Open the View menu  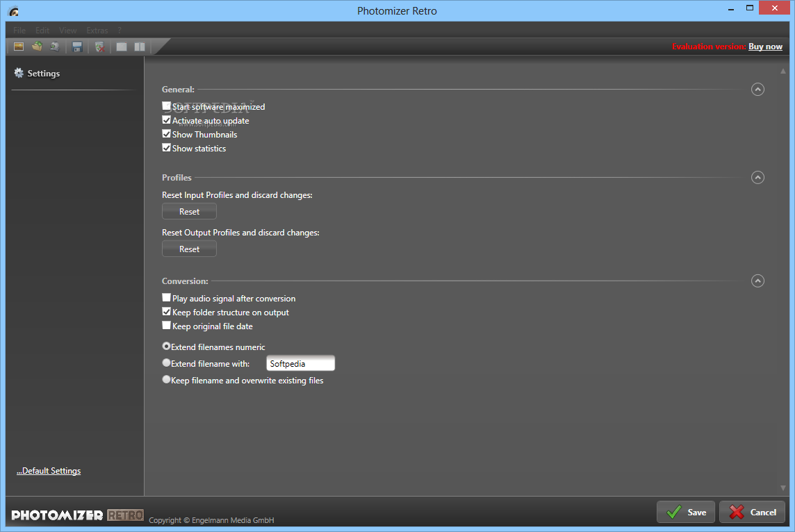[67, 31]
